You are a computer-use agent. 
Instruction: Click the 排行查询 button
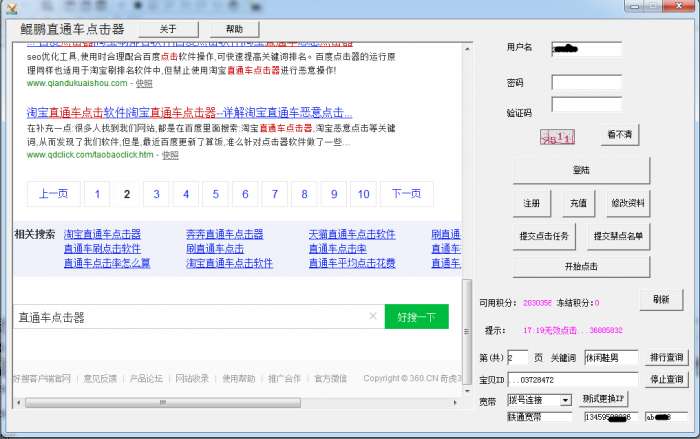click(x=667, y=357)
